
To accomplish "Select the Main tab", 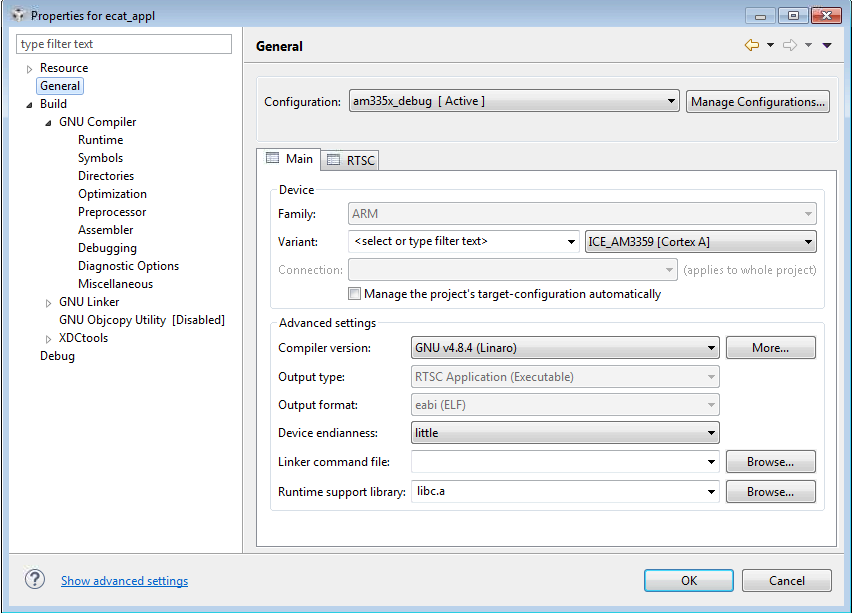I will tap(289, 159).
